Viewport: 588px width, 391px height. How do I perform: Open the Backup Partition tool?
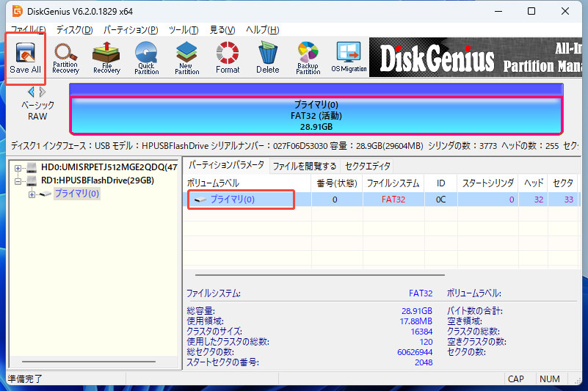(x=308, y=58)
